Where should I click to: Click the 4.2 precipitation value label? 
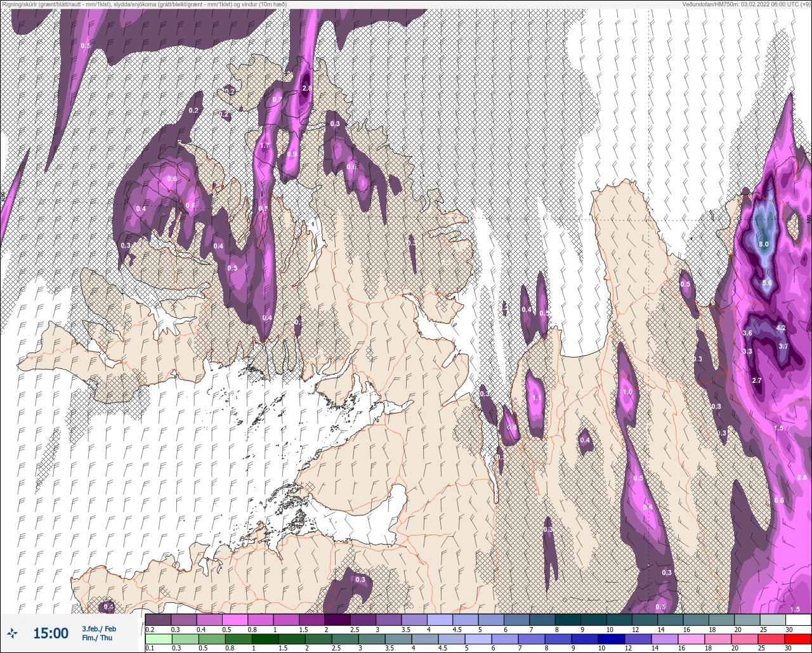pyautogui.click(x=781, y=328)
